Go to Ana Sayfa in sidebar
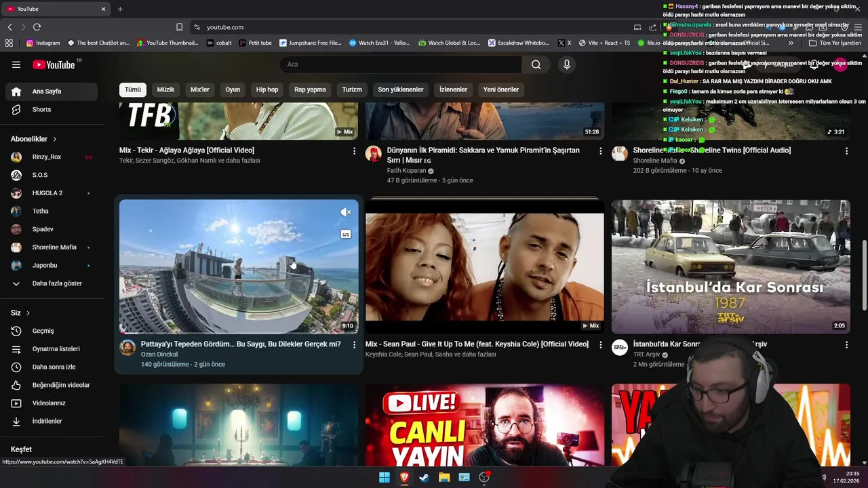 52,91
